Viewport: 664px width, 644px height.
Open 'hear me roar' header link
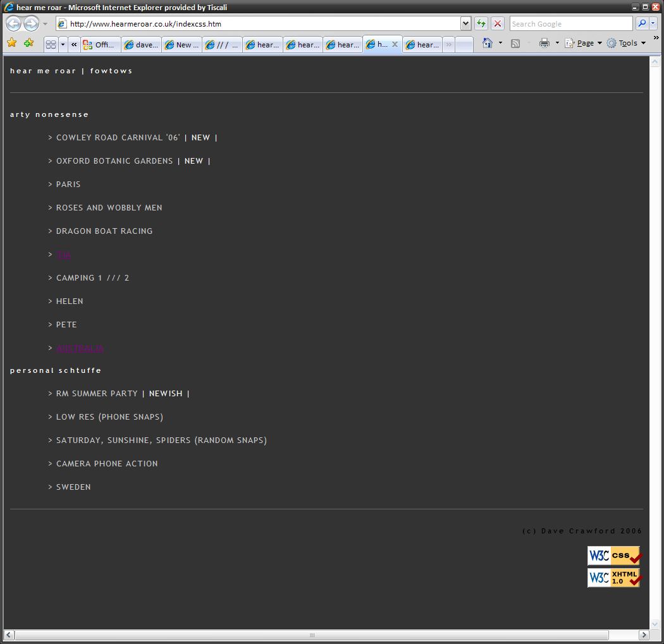(x=43, y=71)
